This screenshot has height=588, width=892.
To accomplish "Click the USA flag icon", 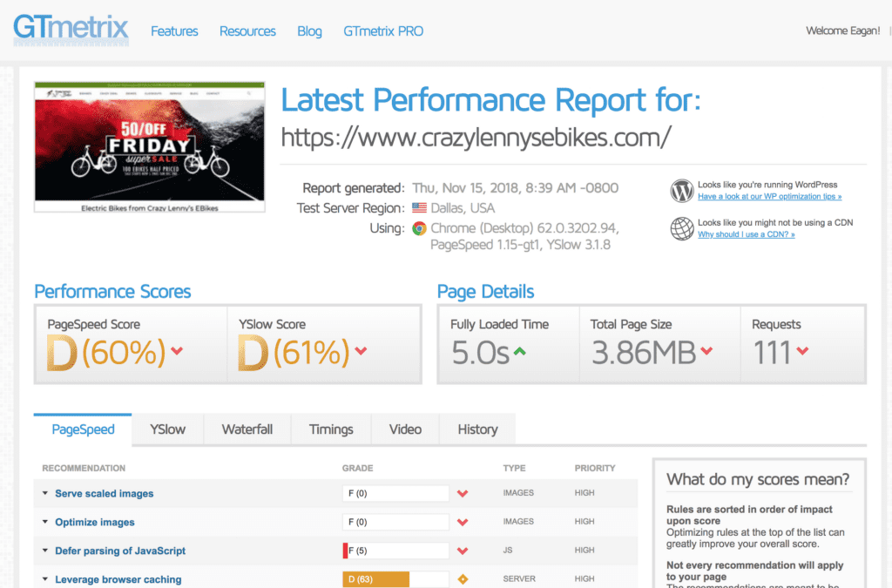I will 419,208.
